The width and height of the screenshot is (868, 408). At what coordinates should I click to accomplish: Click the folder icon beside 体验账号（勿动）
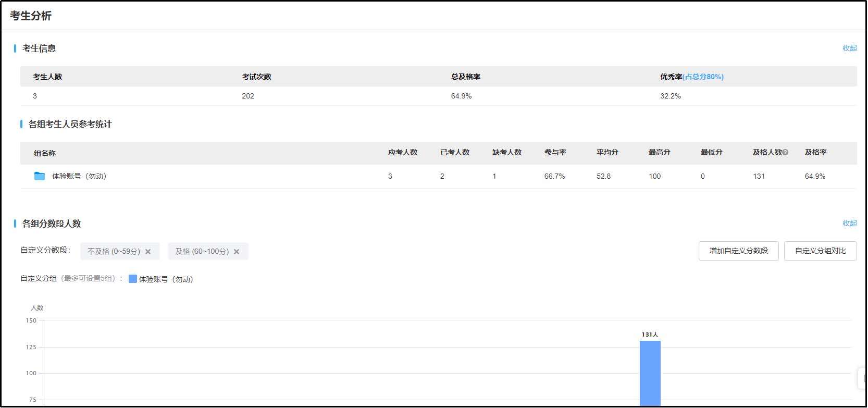(40, 176)
